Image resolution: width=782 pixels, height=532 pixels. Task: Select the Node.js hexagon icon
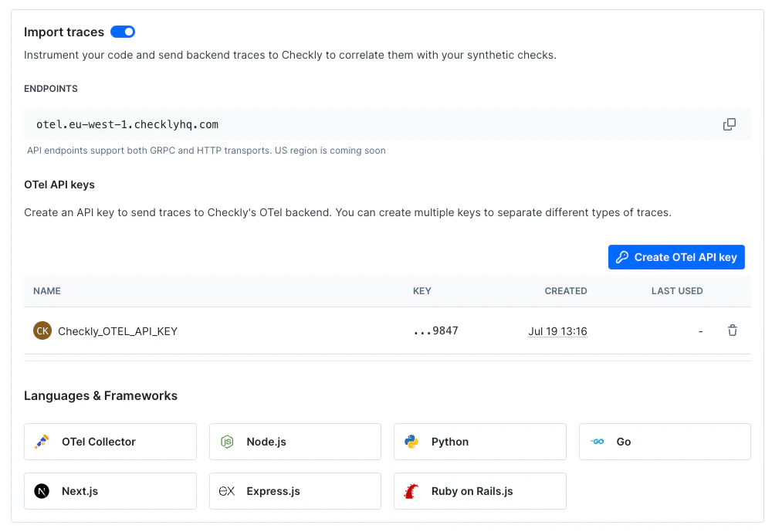(227, 442)
